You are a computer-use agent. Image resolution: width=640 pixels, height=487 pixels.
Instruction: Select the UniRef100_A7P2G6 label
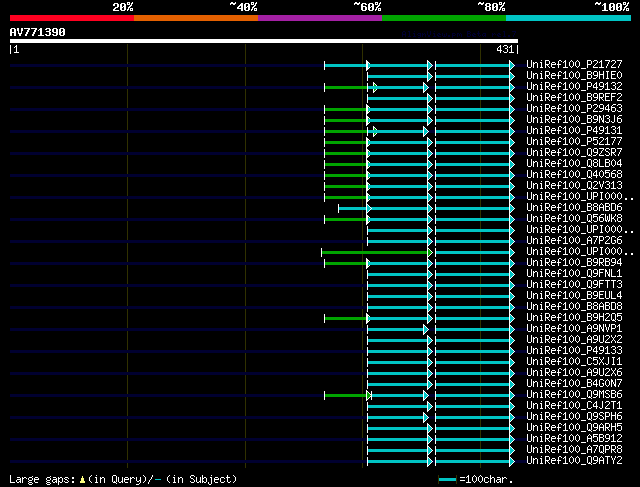pos(574,241)
